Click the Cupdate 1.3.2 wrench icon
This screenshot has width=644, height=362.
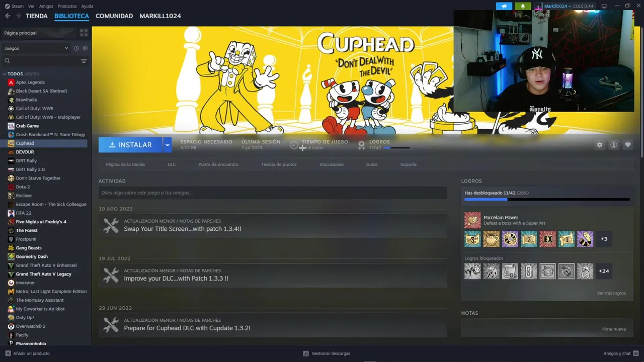[x=111, y=324]
